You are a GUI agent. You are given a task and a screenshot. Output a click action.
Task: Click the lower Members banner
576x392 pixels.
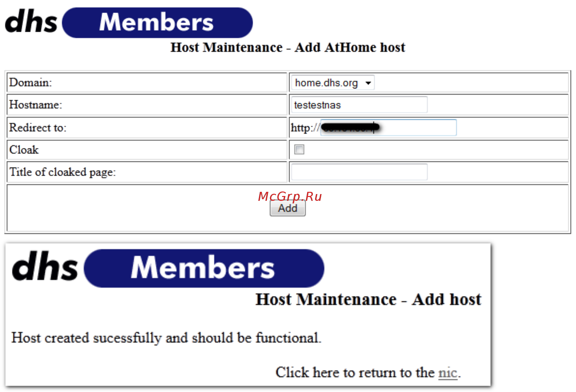pos(204,268)
